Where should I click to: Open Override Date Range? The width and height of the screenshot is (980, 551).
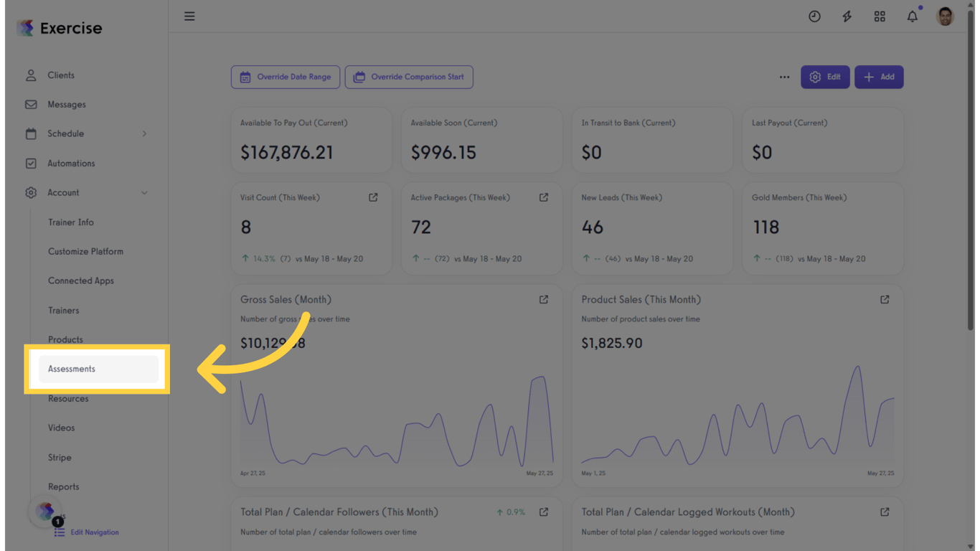point(285,77)
